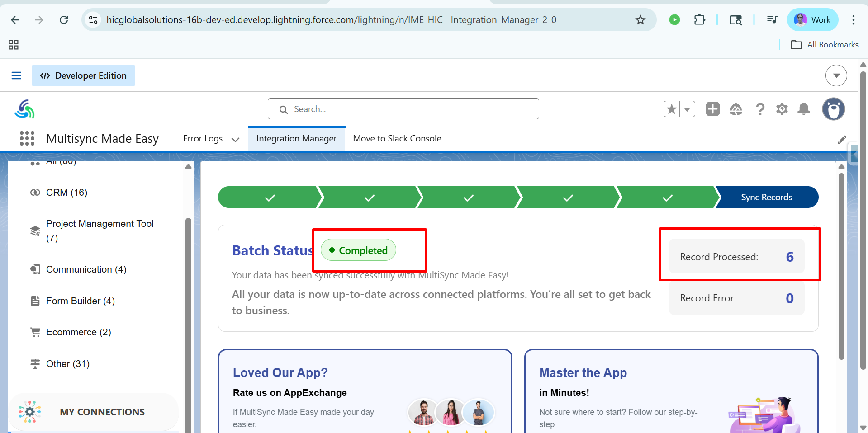Screen dimensions: 868x433
Task: Select the Form Builder (4) category
Action: pyautogui.click(x=81, y=301)
